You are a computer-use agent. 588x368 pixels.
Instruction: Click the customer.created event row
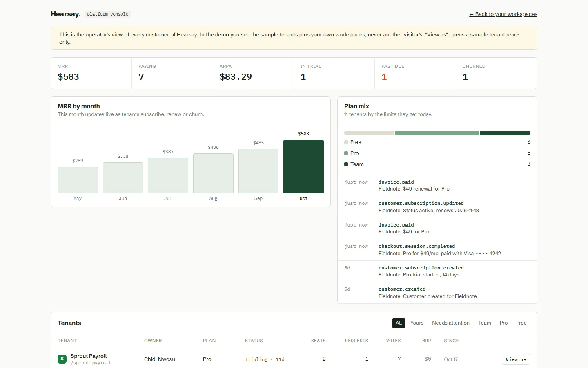click(437, 293)
